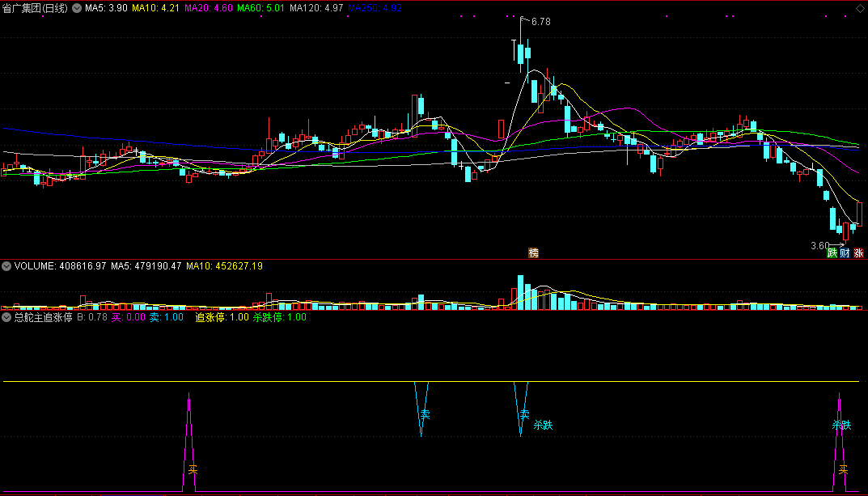Click the green 跌 badge icon

click(832, 253)
